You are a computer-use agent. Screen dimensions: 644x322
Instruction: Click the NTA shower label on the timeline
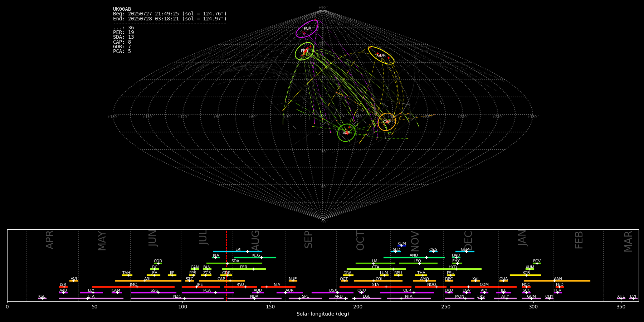(x=409, y=297)
